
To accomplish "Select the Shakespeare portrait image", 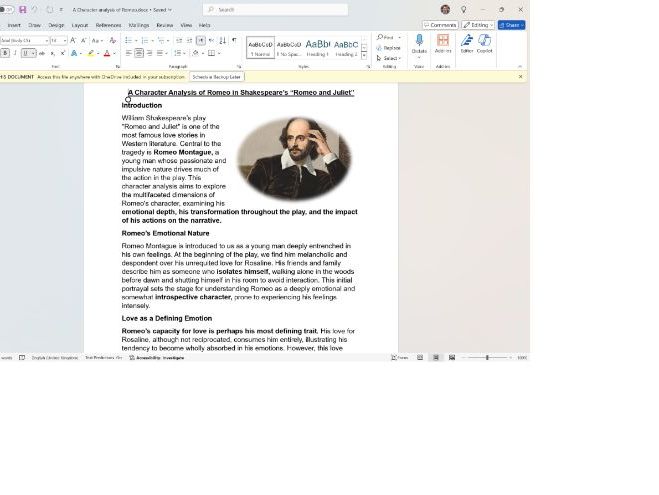I will pyautogui.click(x=294, y=158).
